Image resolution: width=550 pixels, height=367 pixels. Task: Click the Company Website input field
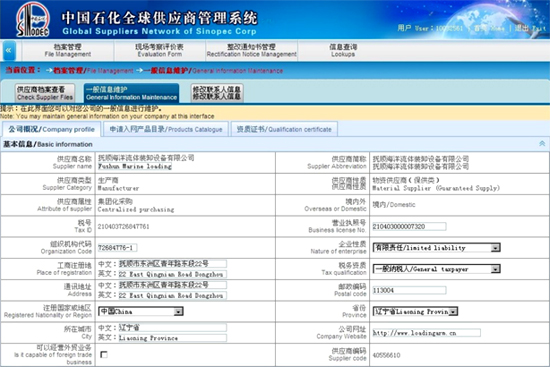(x=426, y=333)
